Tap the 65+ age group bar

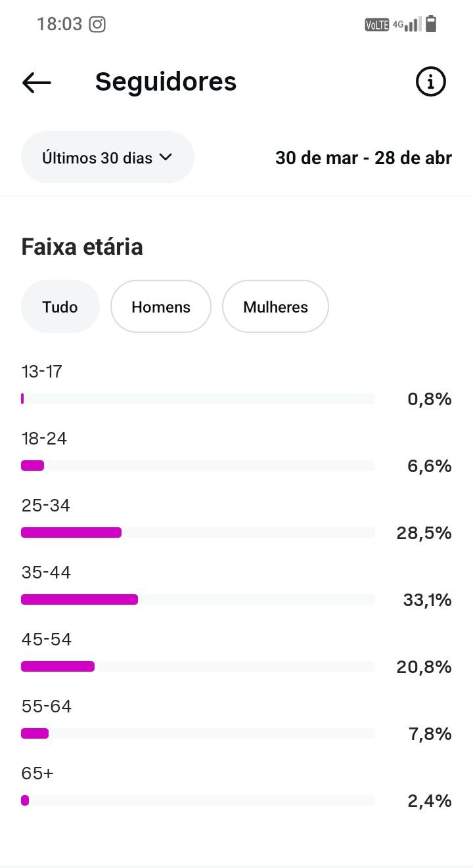pos(26,800)
